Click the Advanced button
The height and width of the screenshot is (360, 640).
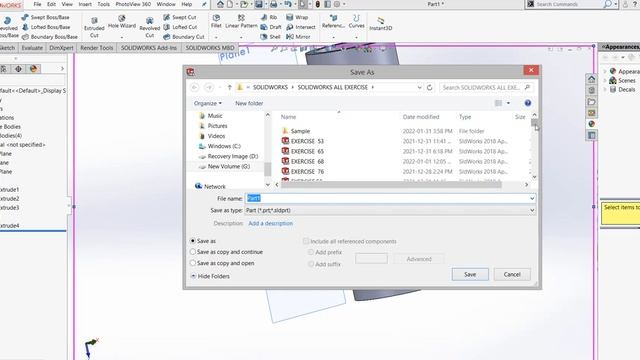click(419, 259)
